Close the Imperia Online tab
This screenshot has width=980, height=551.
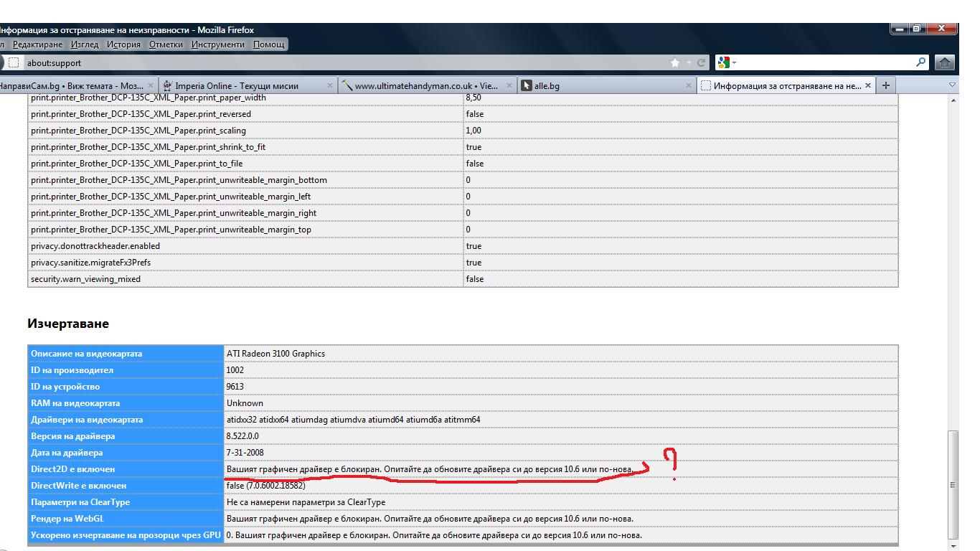tap(330, 85)
